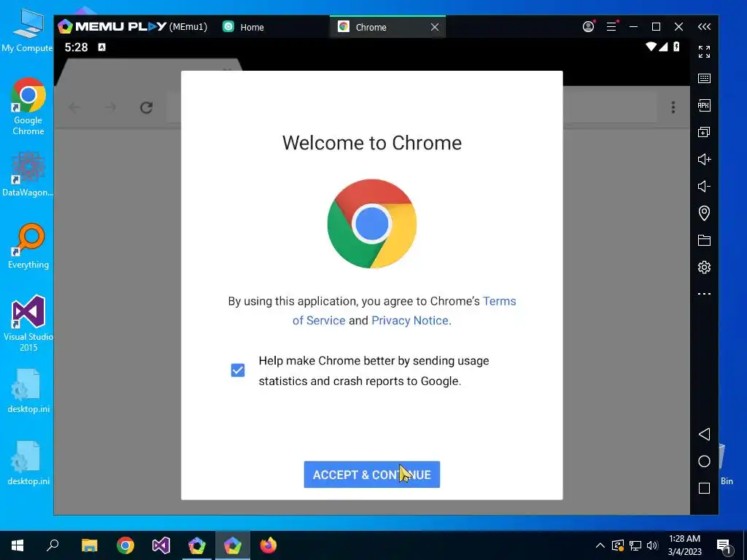Click the Chrome logo in welcome dialog
The width and height of the screenshot is (747, 560).
pyautogui.click(x=371, y=224)
